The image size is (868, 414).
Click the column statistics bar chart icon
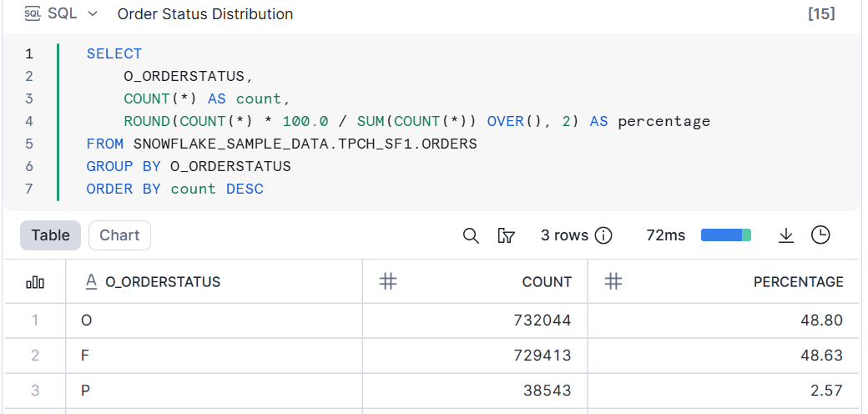pyautogui.click(x=35, y=282)
